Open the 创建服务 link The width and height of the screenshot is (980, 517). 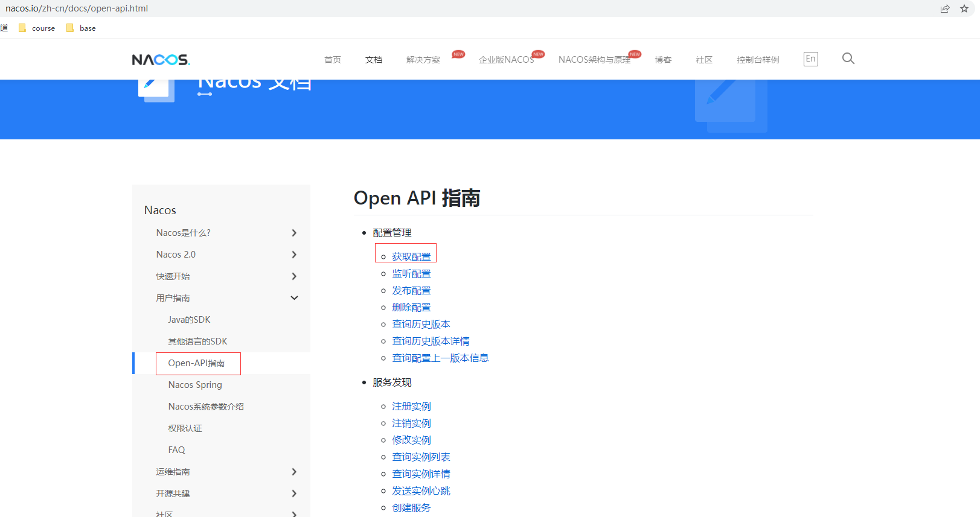point(412,508)
